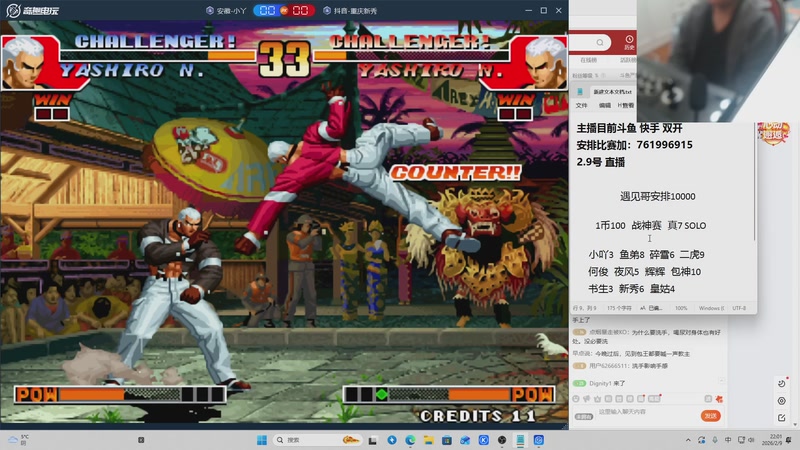The width and height of the screenshot is (800, 450).
Task: Click the last blue taskbar app icon
Action: point(538,440)
